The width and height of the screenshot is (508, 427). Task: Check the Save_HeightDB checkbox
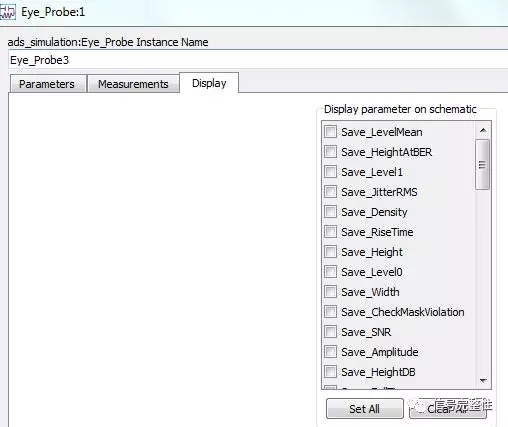330,372
